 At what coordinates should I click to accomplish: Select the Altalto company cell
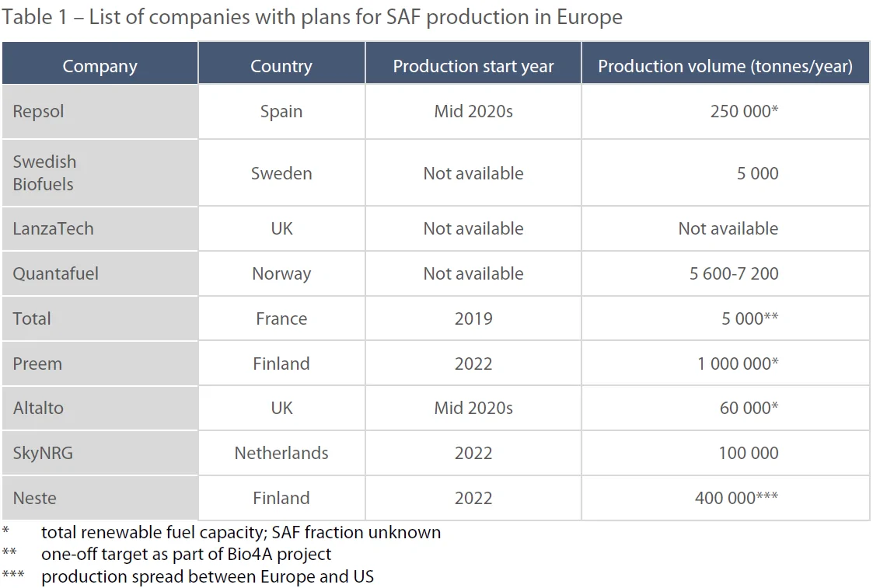[38, 408]
